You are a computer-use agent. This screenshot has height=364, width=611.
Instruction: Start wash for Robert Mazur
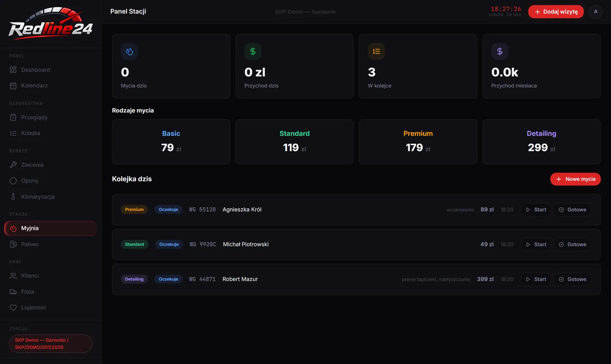tap(536, 279)
